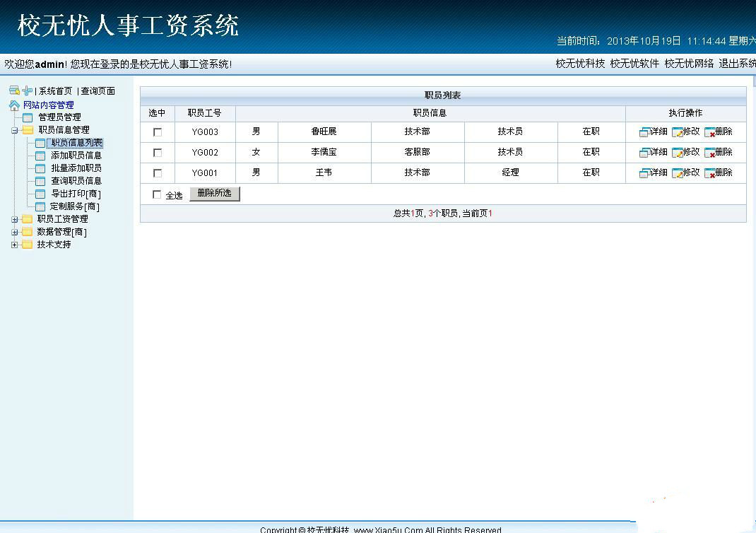Click the plus icon above the sidebar tree

(28, 90)
